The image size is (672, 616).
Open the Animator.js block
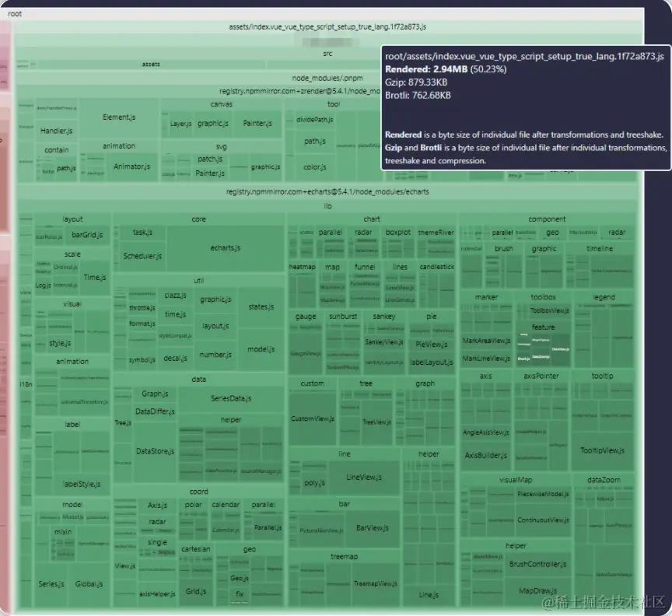[x=131, y=166]
